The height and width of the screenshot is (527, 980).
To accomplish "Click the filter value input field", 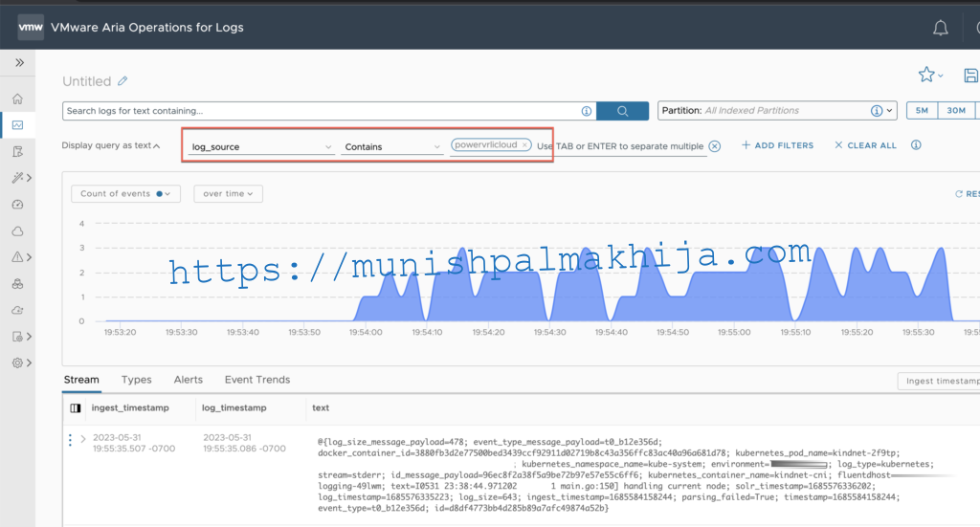I will point(620,146).
